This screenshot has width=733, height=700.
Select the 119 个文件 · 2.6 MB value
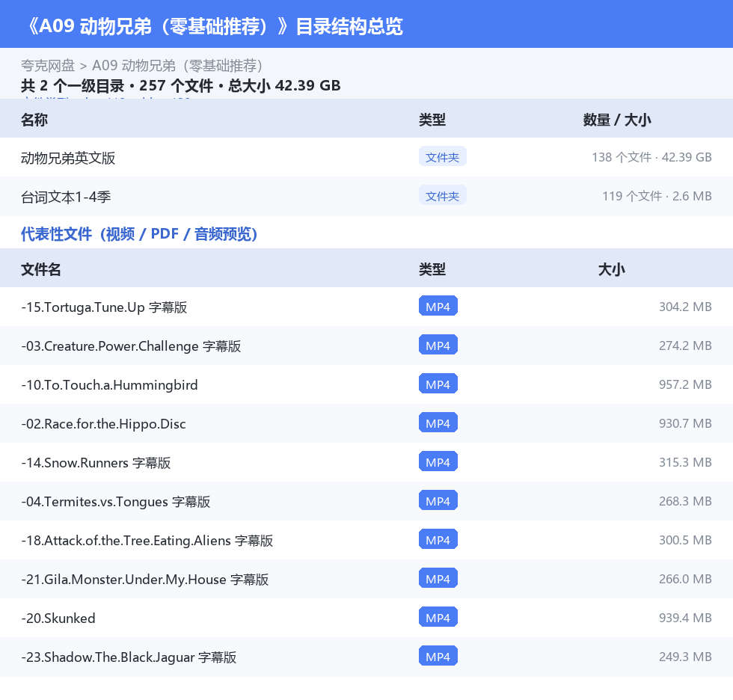[x=657, y=196]
